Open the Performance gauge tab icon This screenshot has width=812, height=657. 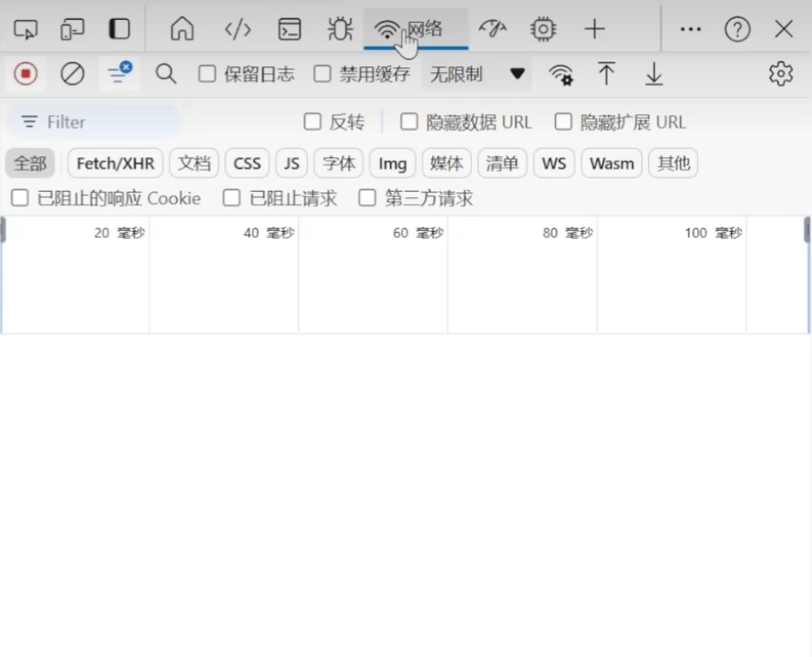pos(492,29)
